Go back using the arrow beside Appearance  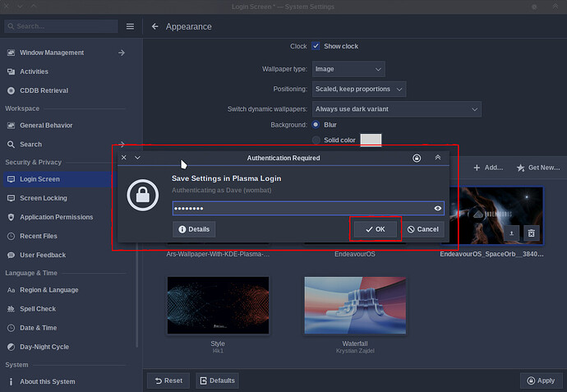pyautogui.click(x=155, y=26)
